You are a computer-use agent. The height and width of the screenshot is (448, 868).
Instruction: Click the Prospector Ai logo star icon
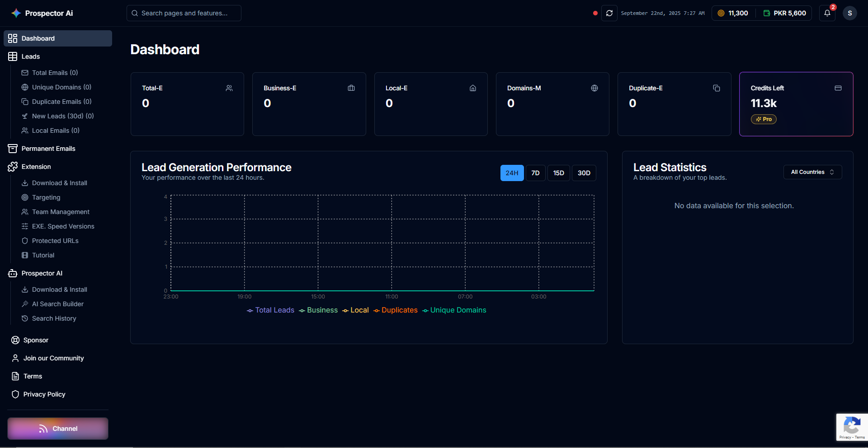[16, 13]
